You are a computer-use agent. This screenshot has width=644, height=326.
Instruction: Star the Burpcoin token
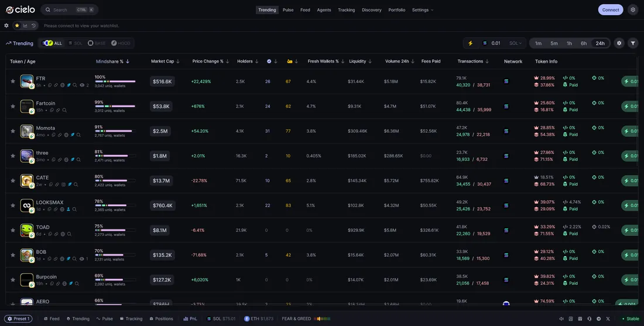pyautogui.click(x=13, y=280)
